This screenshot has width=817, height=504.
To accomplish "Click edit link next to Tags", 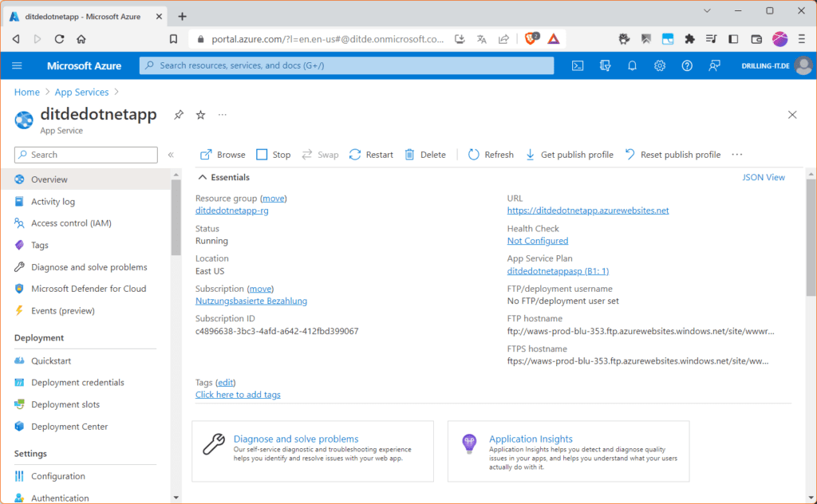I will coord(226,382).
